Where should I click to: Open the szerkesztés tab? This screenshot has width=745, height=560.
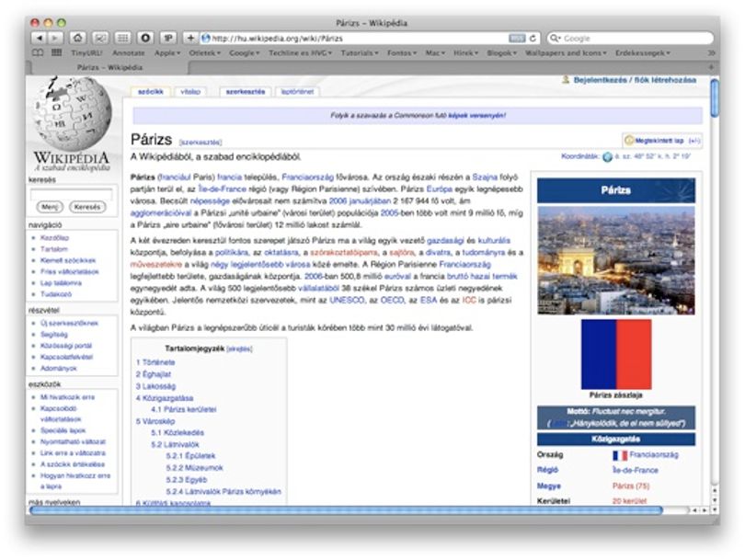[x=246, y=92]
